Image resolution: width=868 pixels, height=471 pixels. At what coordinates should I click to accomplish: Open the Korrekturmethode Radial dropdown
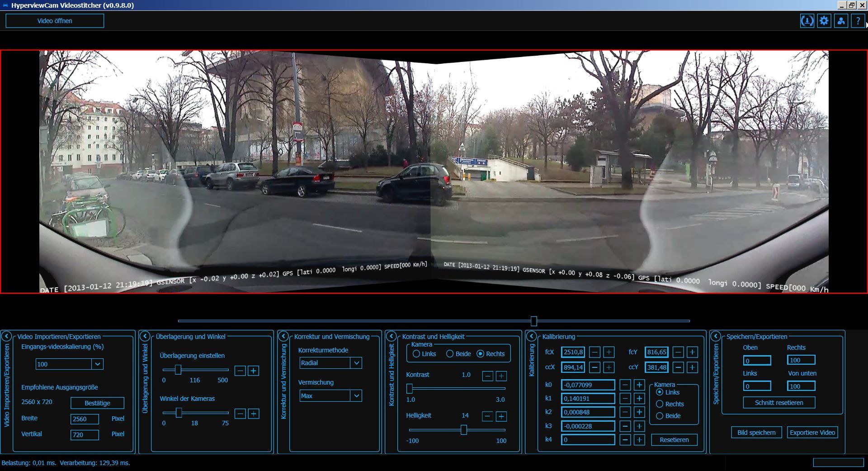click(331, 363)
